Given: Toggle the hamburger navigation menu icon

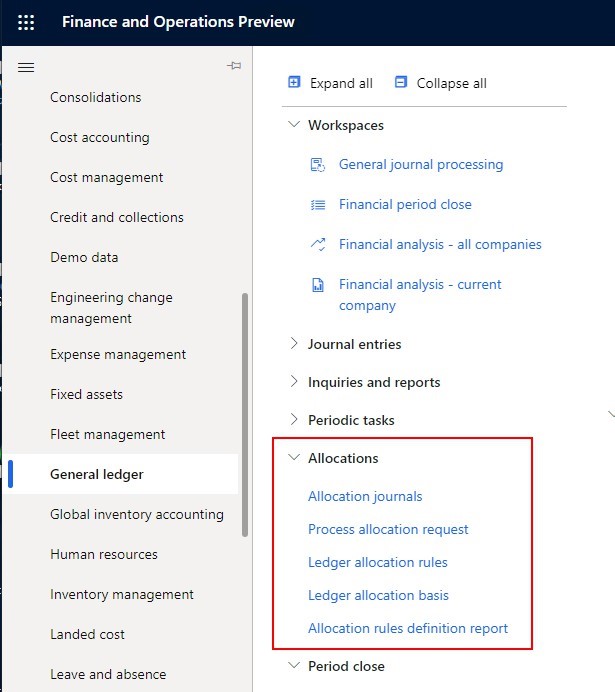Looking at the screenshot, I should [x=26, y=67].
